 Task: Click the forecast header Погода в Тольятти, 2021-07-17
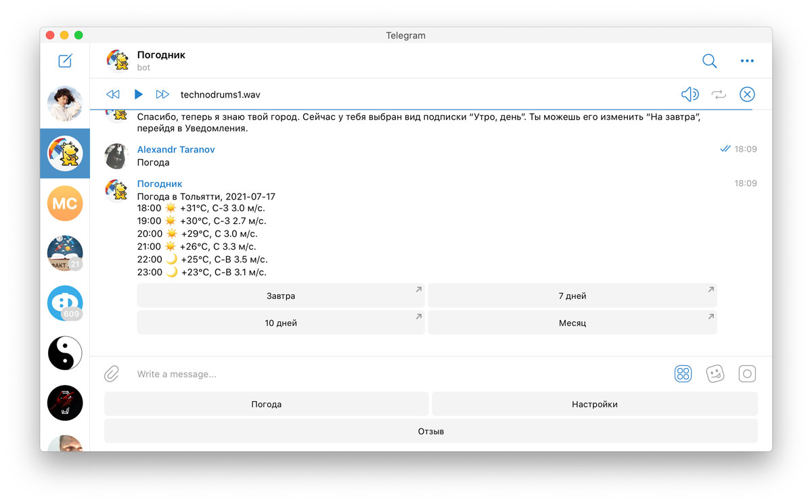click(x=206, y=197)
